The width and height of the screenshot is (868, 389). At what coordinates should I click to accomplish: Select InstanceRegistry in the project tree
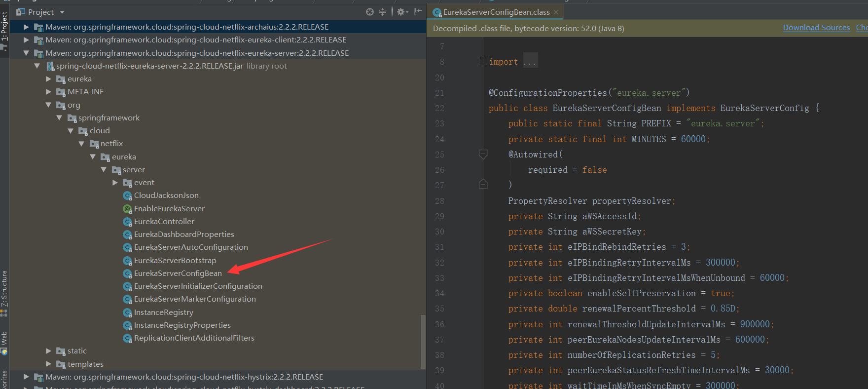point(164,312)
